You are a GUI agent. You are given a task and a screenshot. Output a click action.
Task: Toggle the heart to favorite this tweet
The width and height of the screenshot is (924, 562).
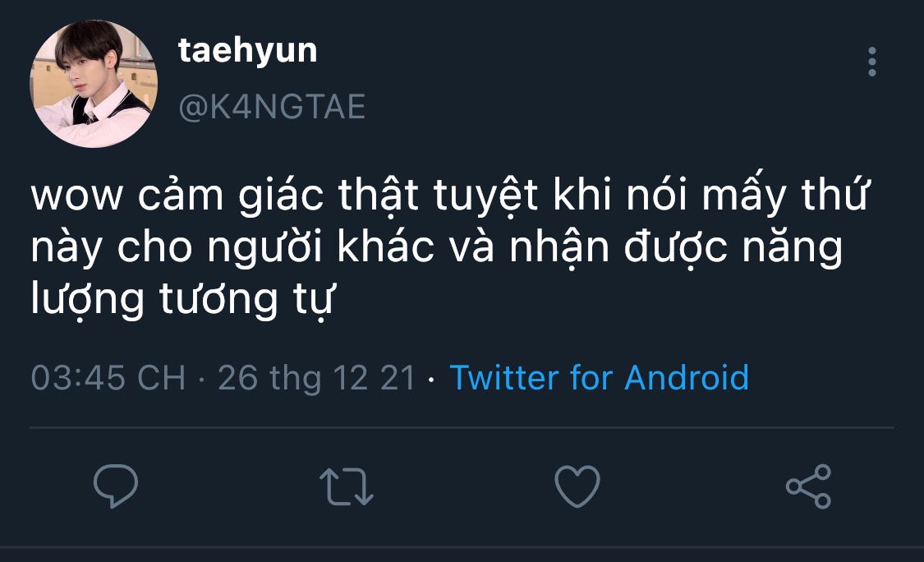coord(577,486)
